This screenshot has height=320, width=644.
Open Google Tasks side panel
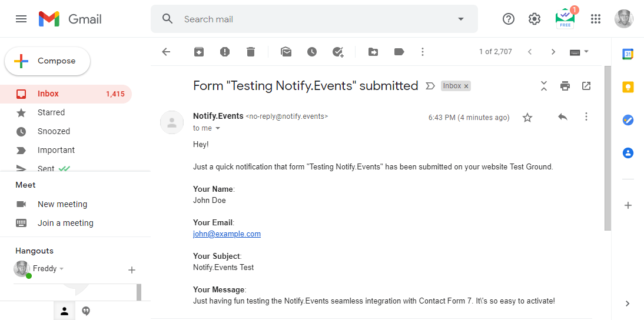[x=628, y=120]
